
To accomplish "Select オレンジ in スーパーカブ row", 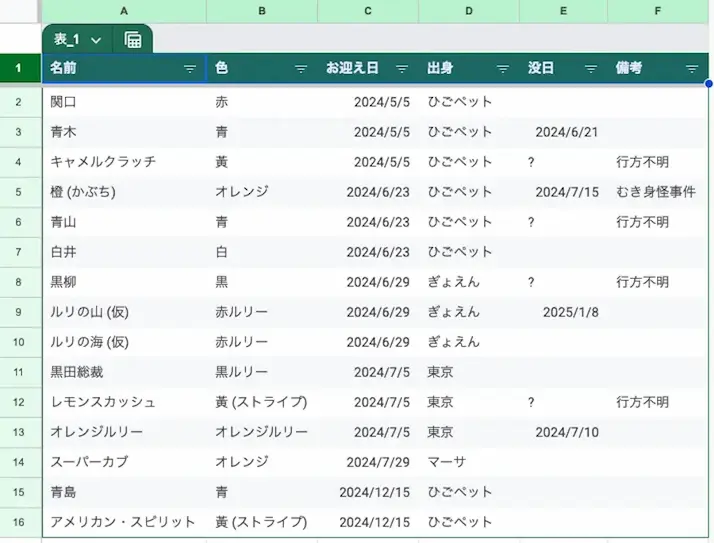I will 262,462.
